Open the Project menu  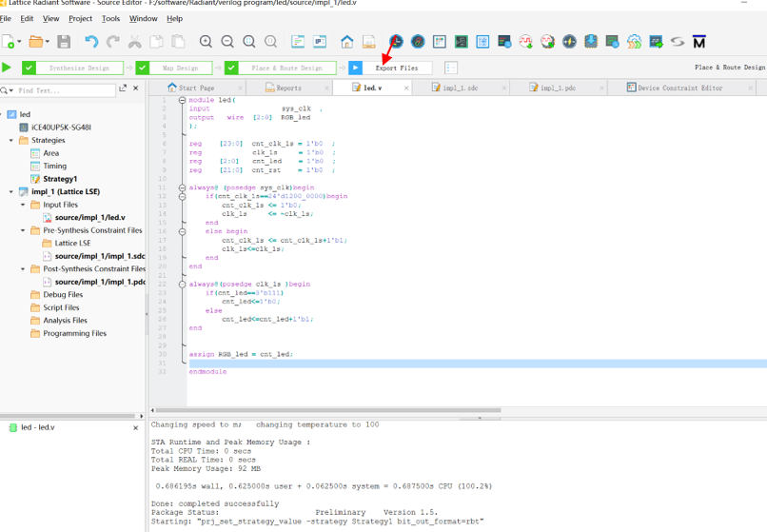click(x=80, y=19)
